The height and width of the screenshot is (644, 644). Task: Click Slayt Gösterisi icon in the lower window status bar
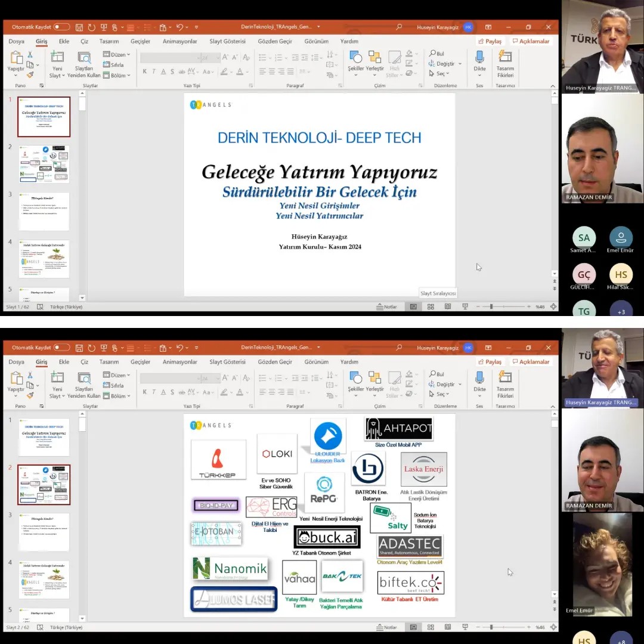465,627
